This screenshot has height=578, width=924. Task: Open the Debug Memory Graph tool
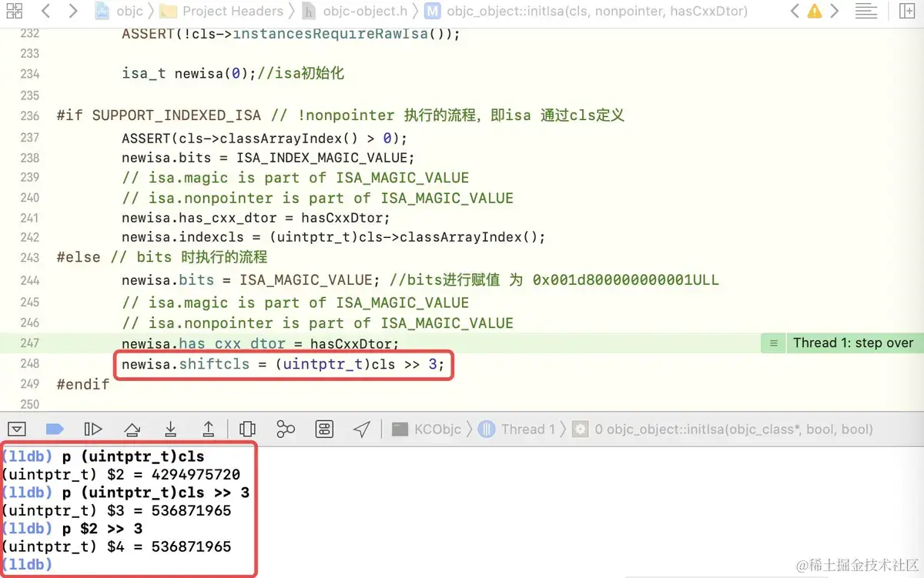tap(286, 429)
